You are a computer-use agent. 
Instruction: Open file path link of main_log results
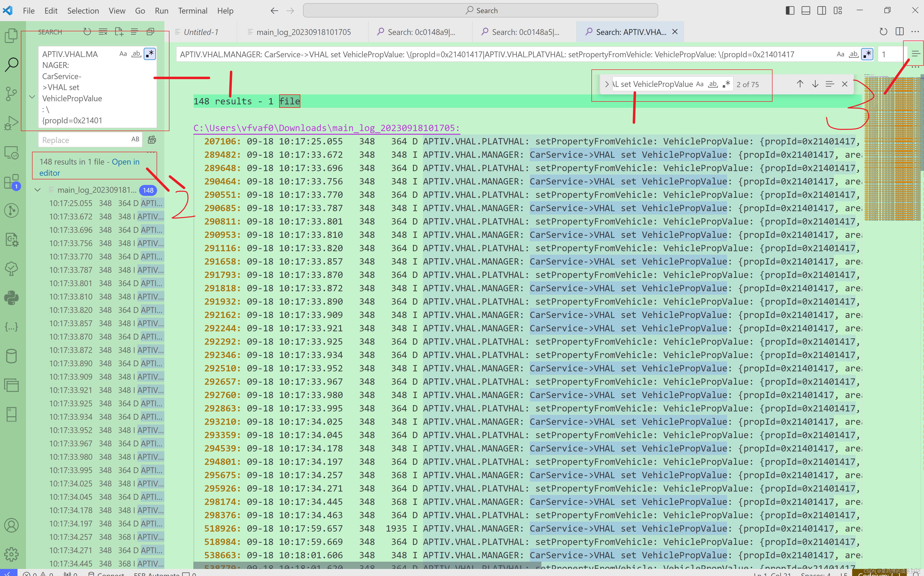[x=326, y=128]
